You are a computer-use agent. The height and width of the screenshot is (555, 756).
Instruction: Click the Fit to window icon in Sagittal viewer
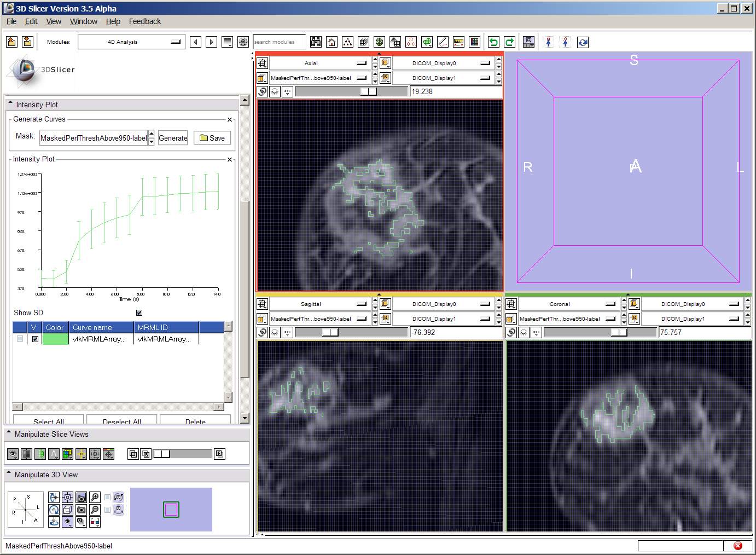[x=262, y=304]
